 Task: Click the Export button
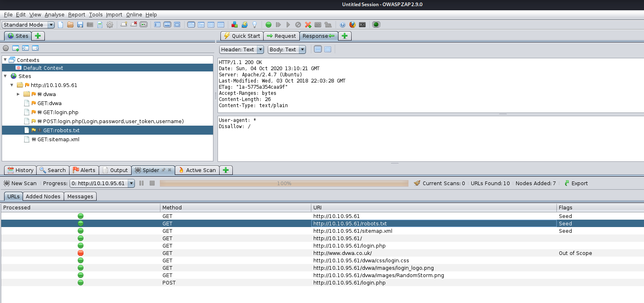[576, 183]
